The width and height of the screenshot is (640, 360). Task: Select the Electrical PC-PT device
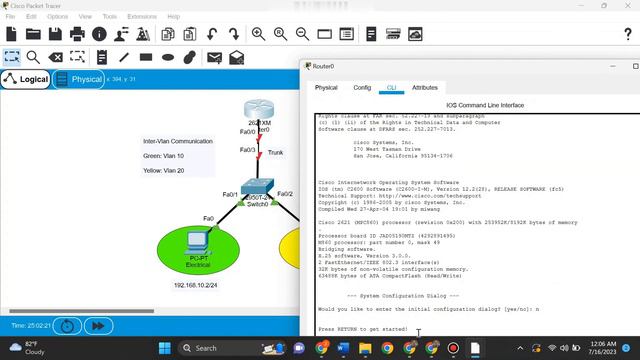point(198,243)
